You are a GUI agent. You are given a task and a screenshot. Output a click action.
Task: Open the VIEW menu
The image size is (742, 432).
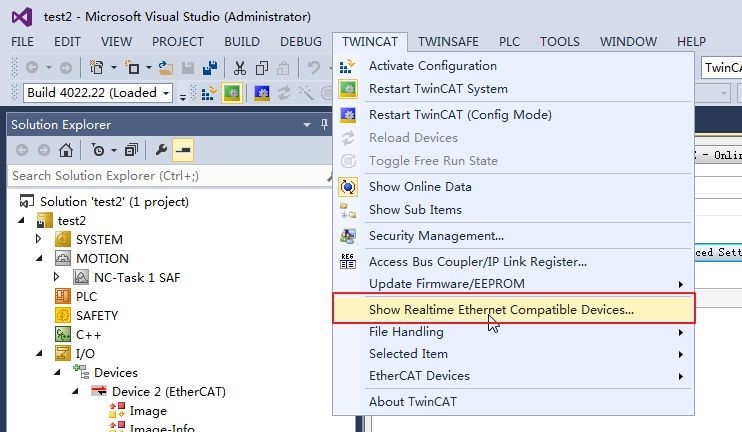coord(116,42)
